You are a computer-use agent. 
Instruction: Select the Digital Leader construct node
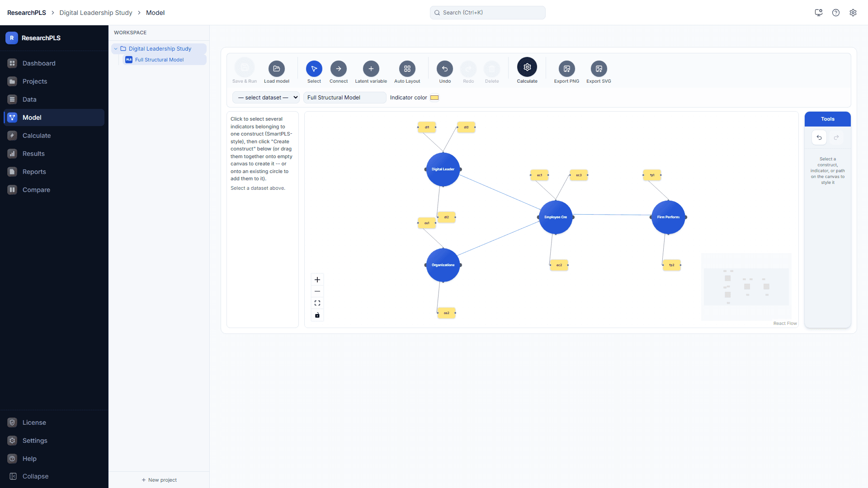click(x=443, y=169)
